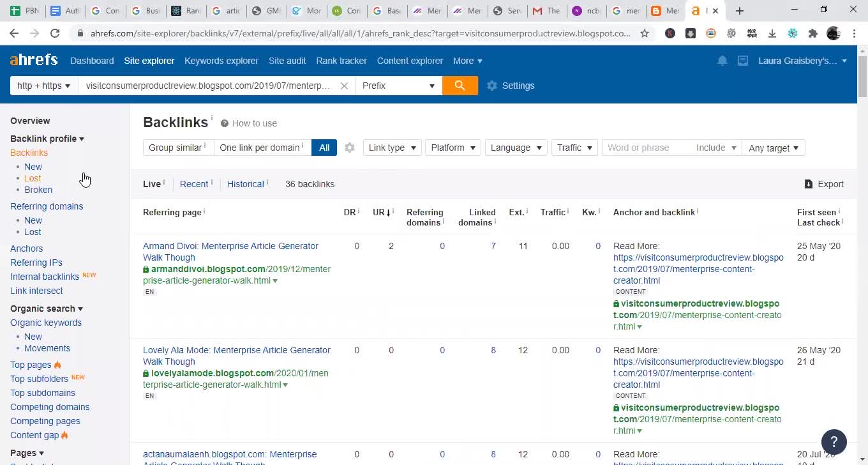The width and height of the screenshot is (868, 465).
Task: Reload the page using browser refresh icon
Action: click(x=55, y=33)
